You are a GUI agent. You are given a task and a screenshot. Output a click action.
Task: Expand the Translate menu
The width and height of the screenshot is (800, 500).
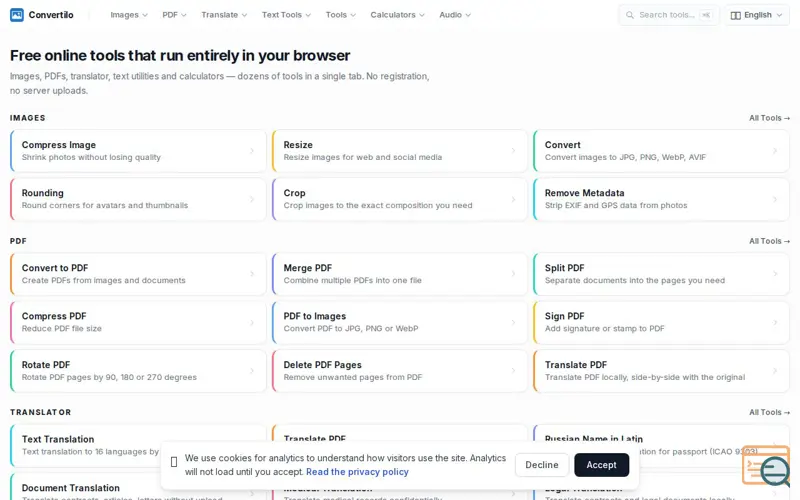point(224,15)
